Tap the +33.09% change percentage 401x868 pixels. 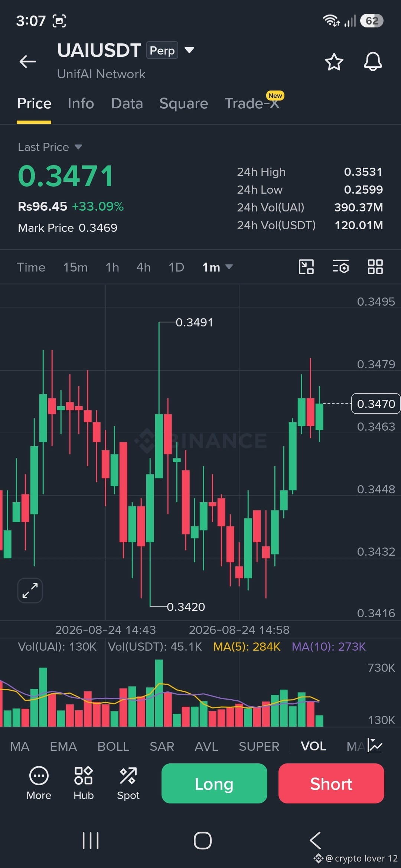[x=98, y=206]
